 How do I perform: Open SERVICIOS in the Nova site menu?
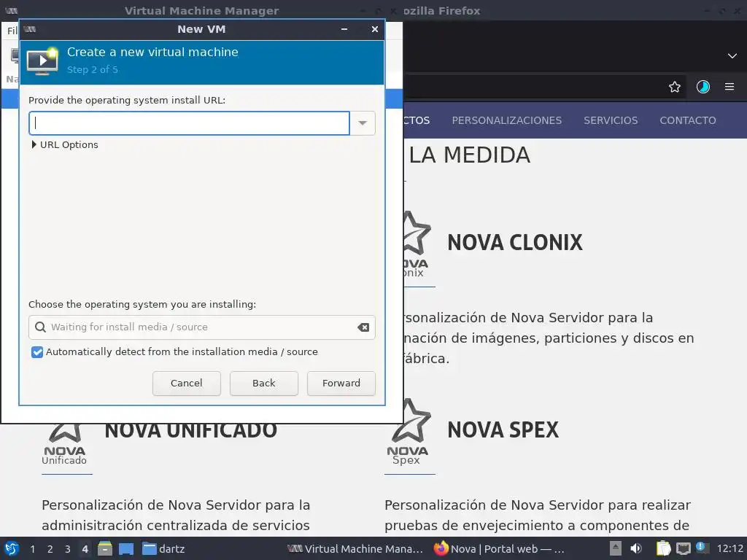611,120
